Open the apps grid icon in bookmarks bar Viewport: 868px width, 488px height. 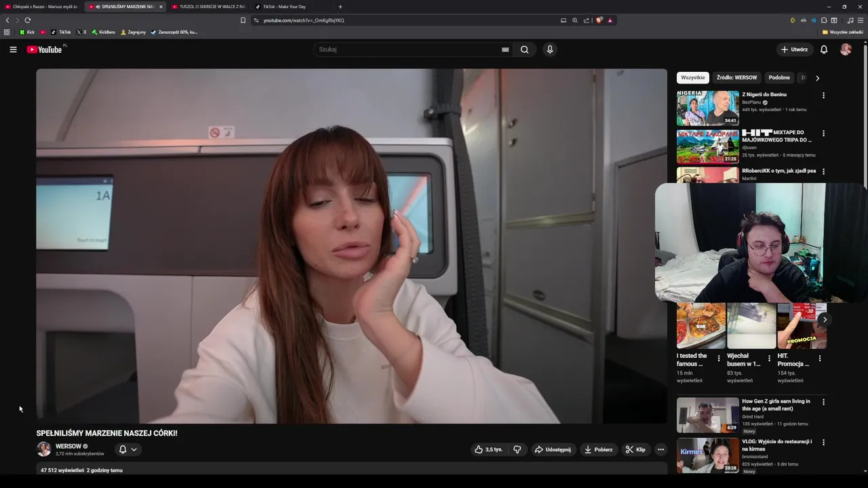[7, 32]
